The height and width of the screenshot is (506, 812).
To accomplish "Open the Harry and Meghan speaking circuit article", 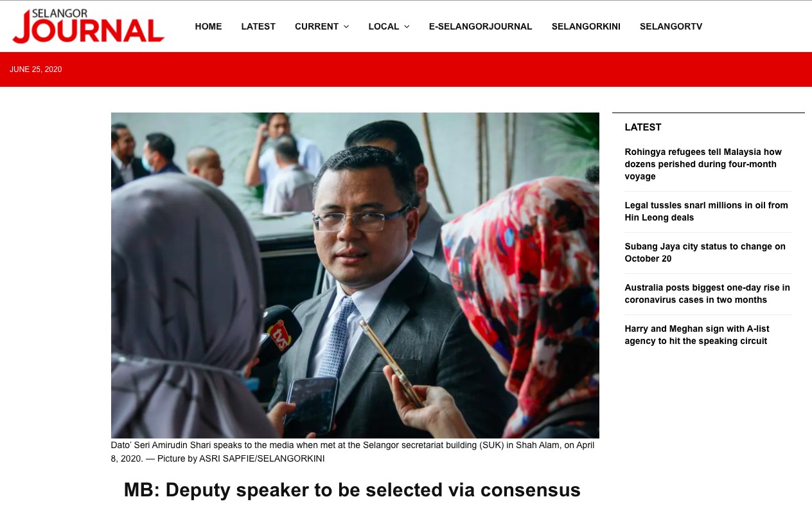I will 697,335.
